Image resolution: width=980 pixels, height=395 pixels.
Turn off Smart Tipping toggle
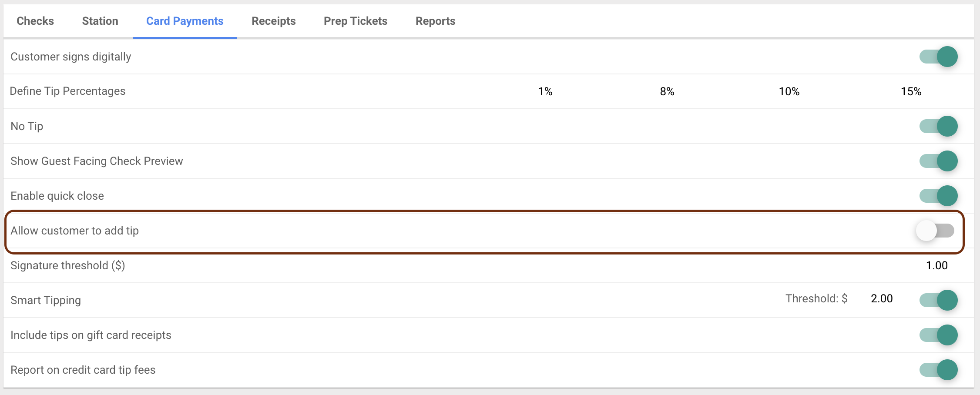(938, 300)
